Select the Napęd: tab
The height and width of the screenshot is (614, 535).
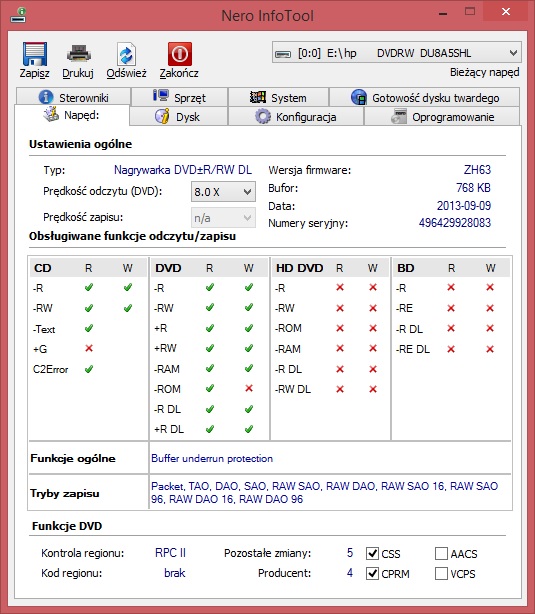point(72,115)
